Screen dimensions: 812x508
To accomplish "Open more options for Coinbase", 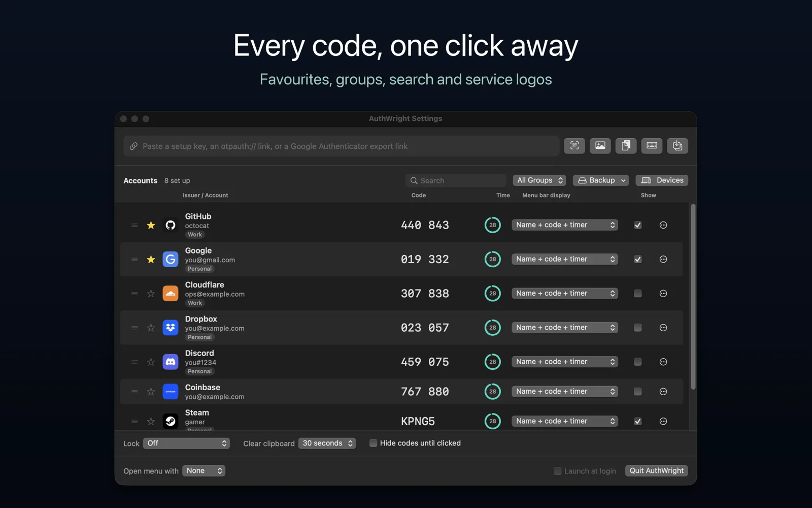I will [663, 392].
